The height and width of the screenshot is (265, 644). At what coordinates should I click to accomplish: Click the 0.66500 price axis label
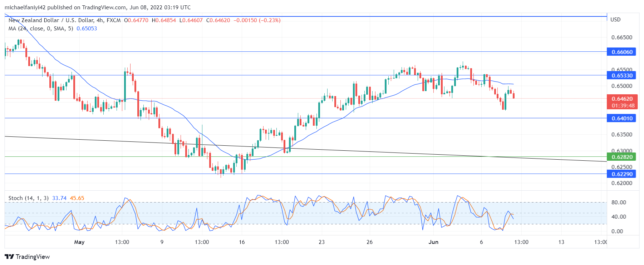pos(621,37)
